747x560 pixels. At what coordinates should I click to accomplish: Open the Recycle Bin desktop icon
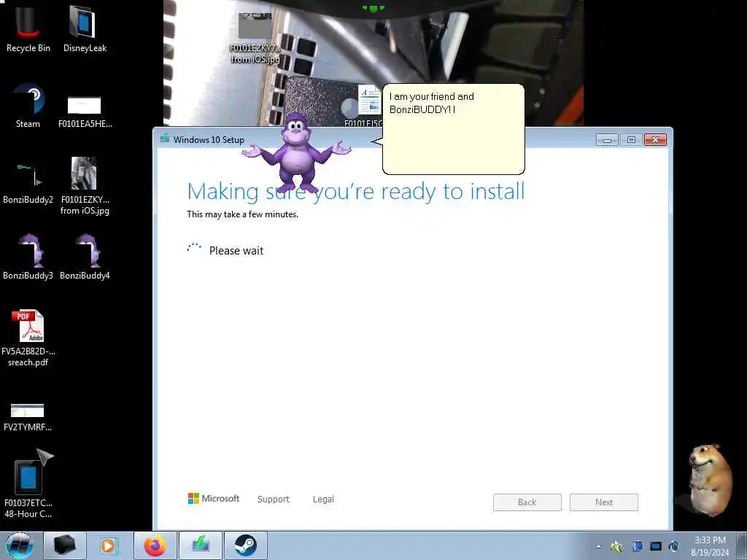[28, 28]
